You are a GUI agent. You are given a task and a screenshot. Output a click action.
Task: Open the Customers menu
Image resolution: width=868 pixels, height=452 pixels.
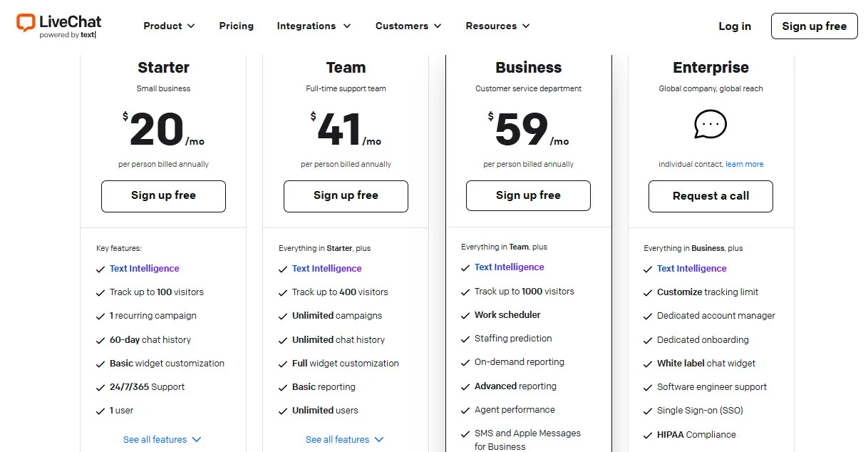pos(408,26)
